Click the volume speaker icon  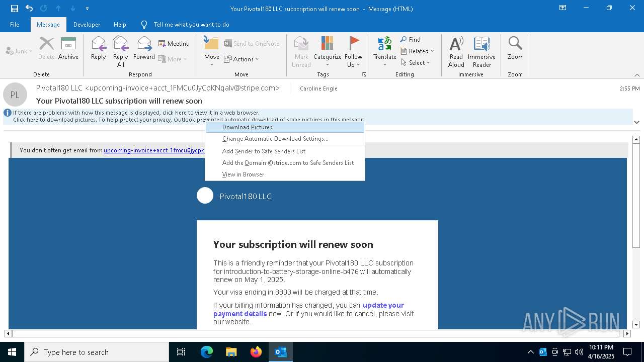click(579, 352)
